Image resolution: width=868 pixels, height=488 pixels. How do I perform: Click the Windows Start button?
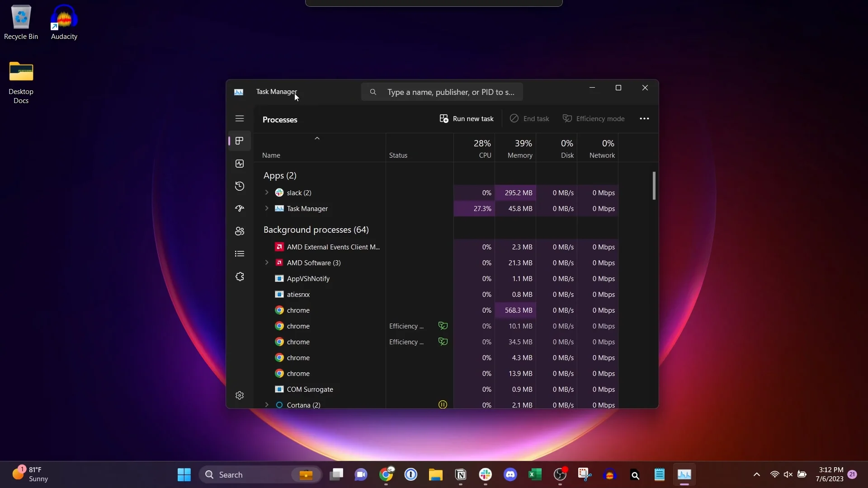coord(184,474)
